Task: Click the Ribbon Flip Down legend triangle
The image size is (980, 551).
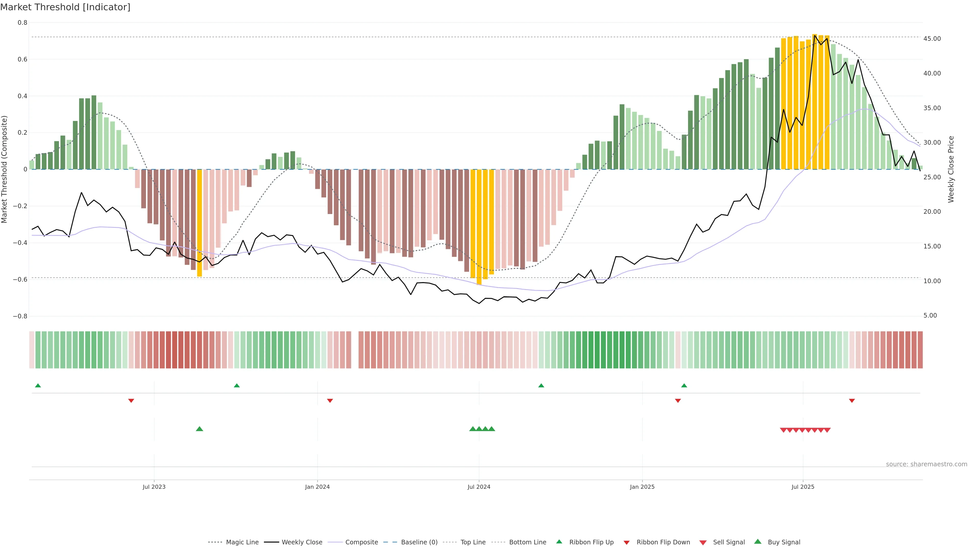Action: tap(627, 543)
